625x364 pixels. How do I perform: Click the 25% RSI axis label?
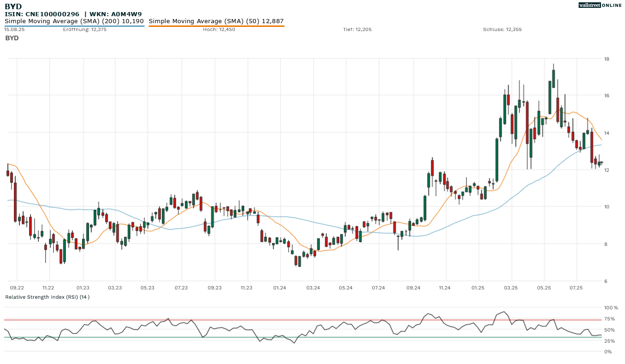coord(609,341)
